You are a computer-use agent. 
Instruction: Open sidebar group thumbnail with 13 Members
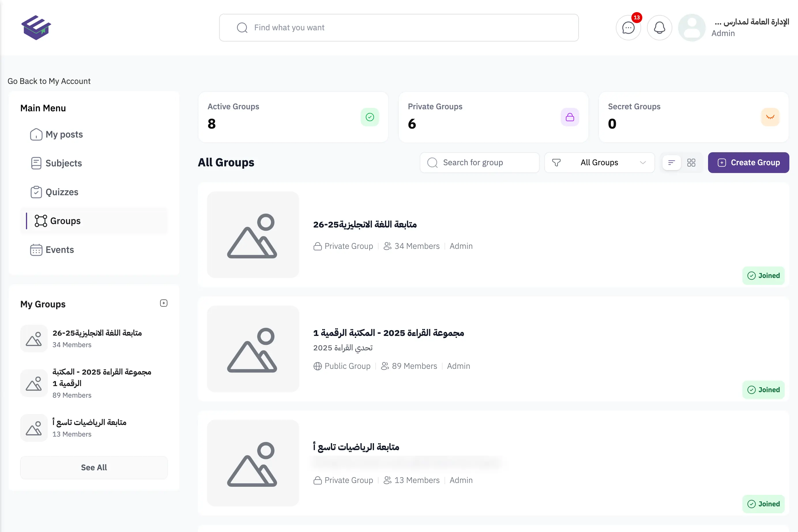(34, 428)
